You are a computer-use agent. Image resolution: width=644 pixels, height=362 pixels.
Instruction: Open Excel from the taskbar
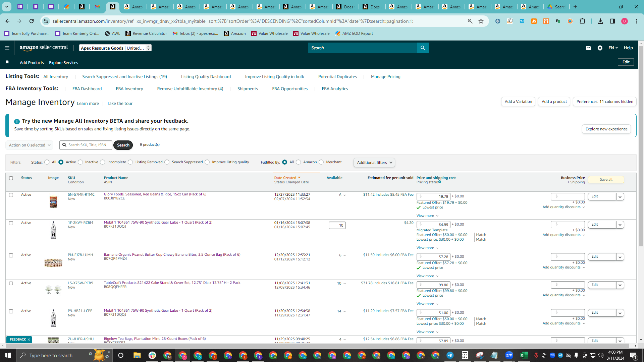point(524,355)
